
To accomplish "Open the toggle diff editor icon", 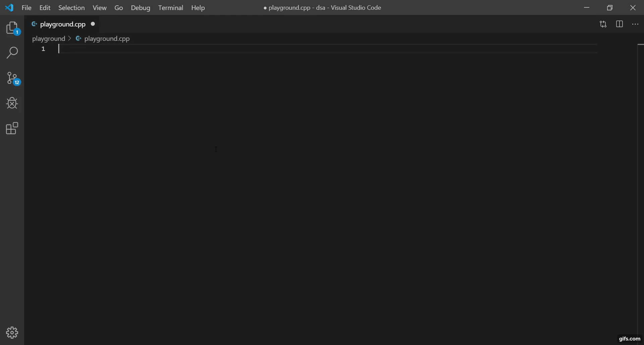I will click(603, 24).
